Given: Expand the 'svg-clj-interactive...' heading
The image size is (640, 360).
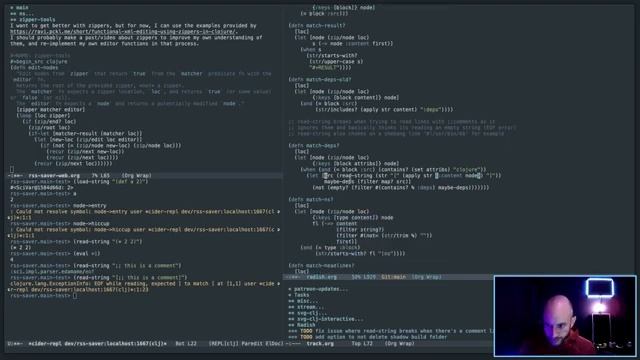Looking at the screenshot, I should tap(326, 319).
